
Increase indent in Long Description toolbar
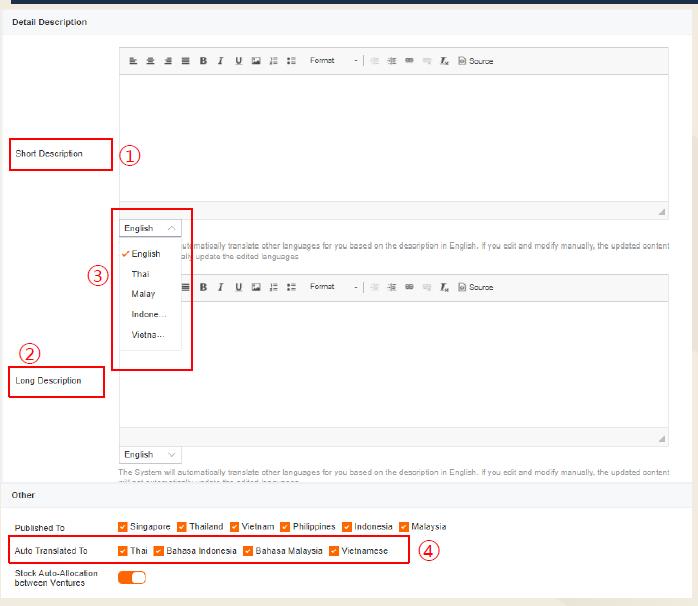[x=392, y=287]
